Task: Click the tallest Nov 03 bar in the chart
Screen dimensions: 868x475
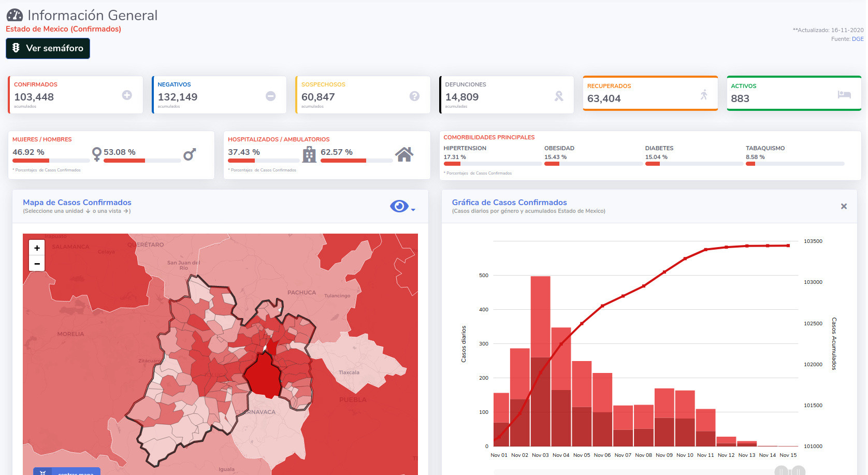Action: pos(540,361)
